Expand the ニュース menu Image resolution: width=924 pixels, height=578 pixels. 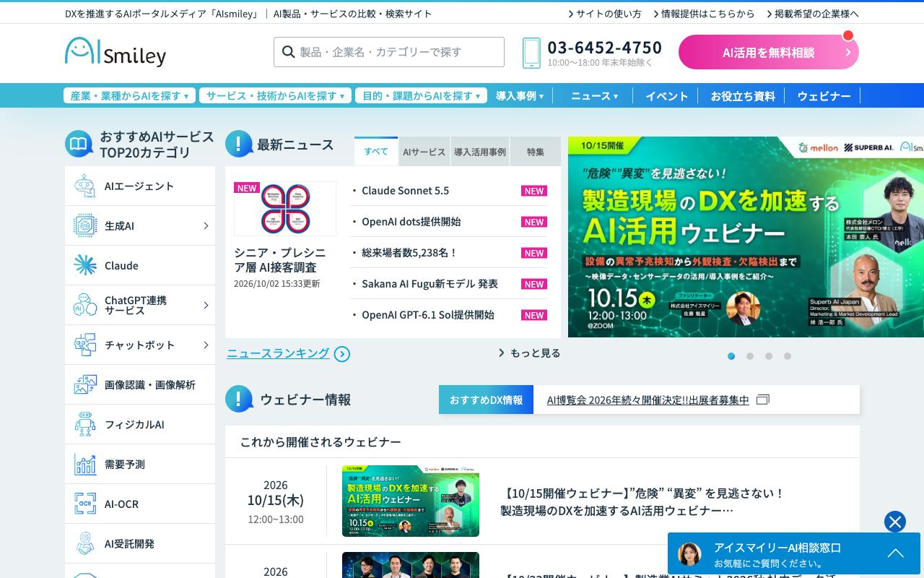[594, 95]
